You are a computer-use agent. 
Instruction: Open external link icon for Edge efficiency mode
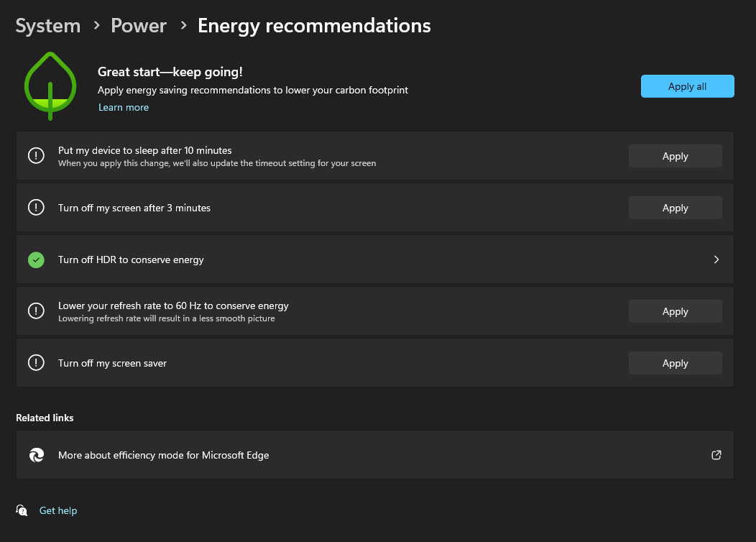(x=716, y=455)
